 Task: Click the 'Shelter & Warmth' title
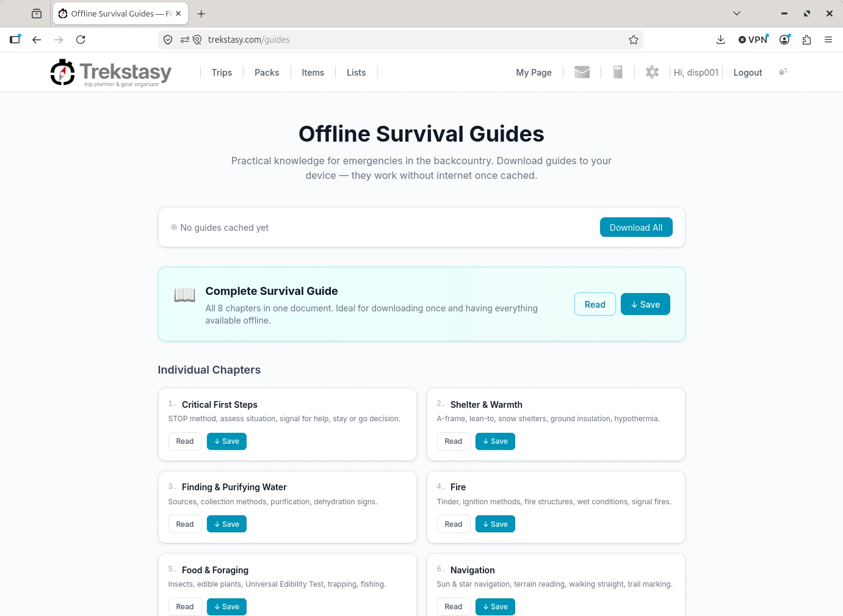tap(487, 405)
